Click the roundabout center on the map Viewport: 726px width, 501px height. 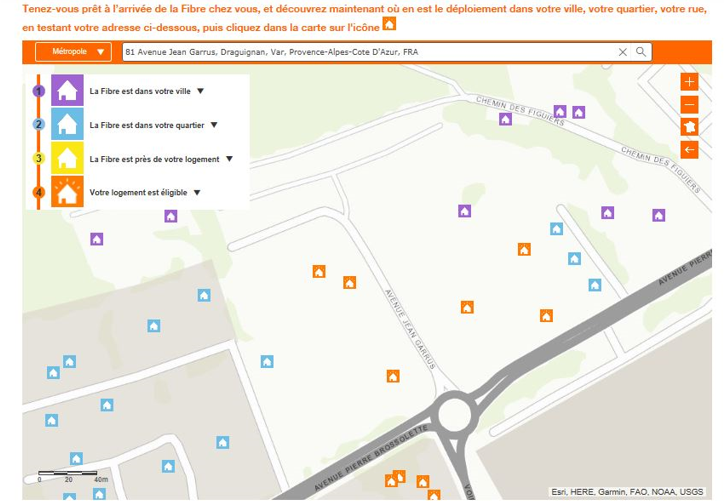pos(454,415)
